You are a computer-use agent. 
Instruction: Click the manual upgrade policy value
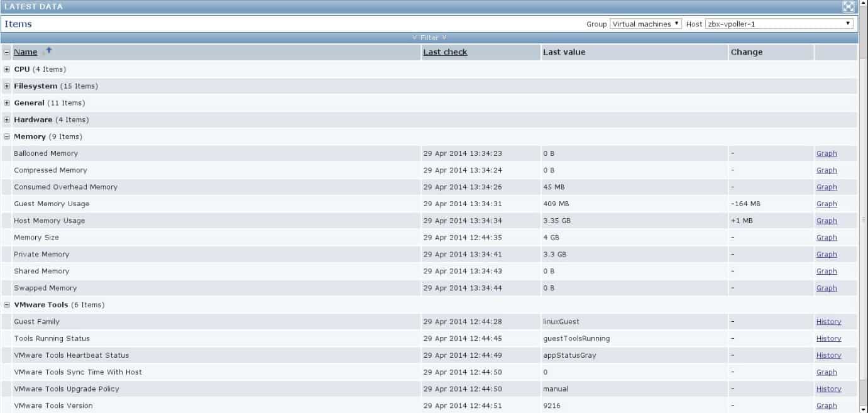(x=556, y=389)
